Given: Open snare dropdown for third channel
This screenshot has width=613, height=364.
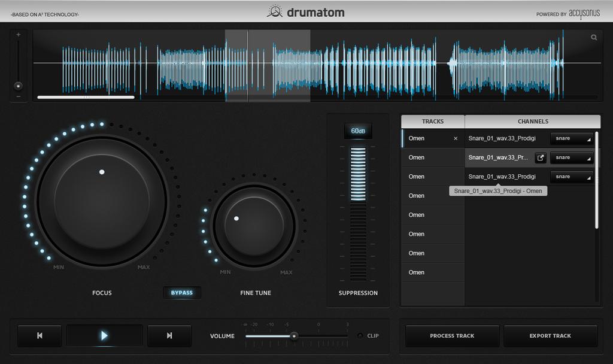Looking at the screenshot, I should (572, 177).
